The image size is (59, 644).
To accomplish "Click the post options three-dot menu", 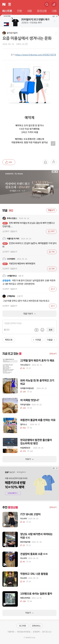I will (x=56, y=33).
